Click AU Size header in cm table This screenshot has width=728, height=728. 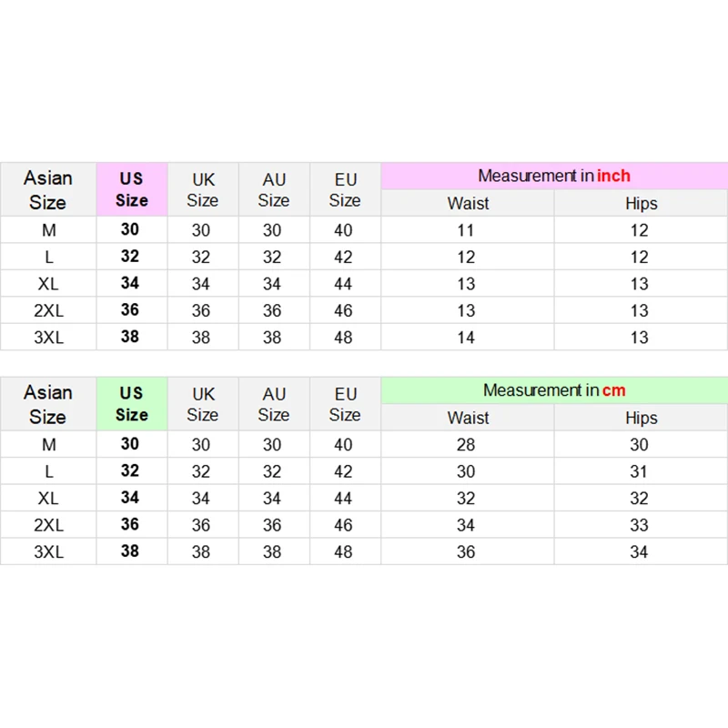coord(274,404)
